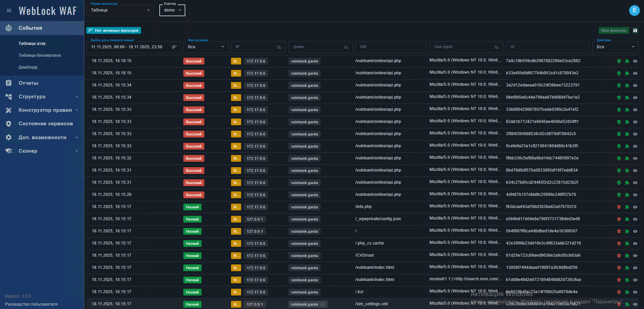Click the red shield icon in the /info.php row
This screenshot has height=309, width=644.
coord(619,207)
